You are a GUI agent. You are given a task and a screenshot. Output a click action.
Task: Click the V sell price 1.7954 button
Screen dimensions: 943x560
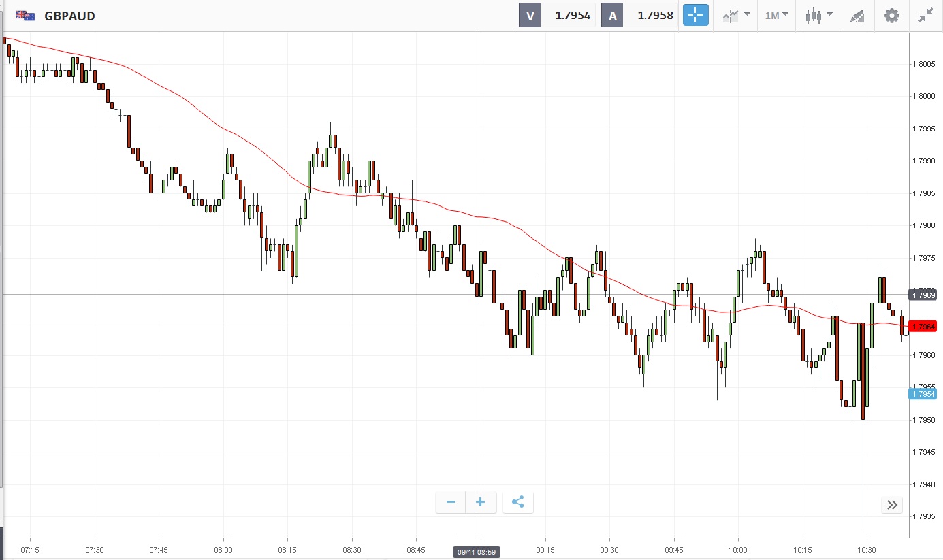557,15
